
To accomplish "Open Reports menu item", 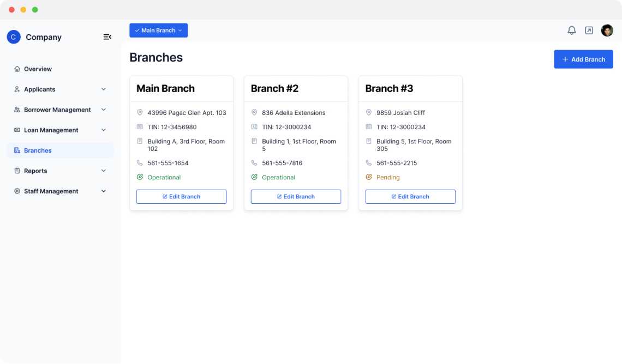I will click(61, 171).
